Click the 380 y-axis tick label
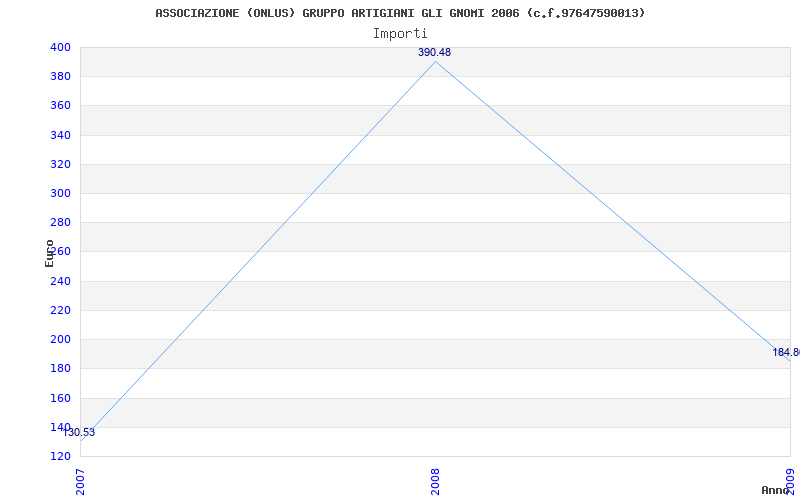The width and height of the screenshot is (800, 500). point(60,77)
